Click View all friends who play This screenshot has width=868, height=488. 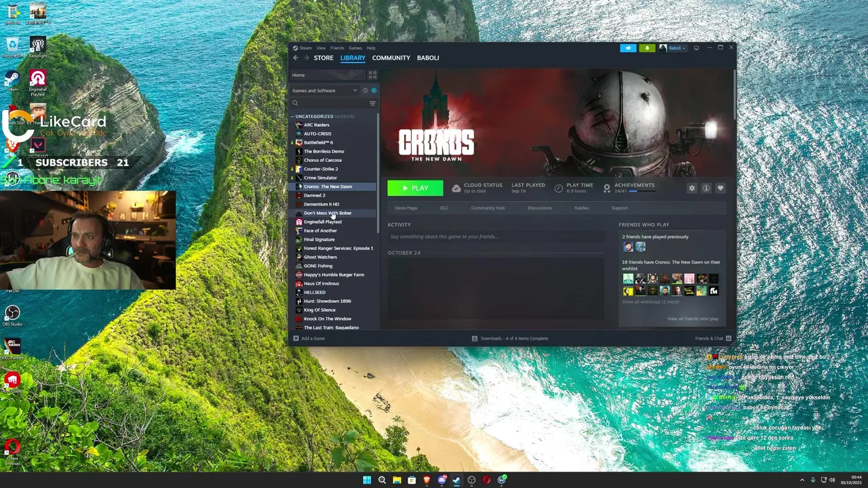click(692, 319)
